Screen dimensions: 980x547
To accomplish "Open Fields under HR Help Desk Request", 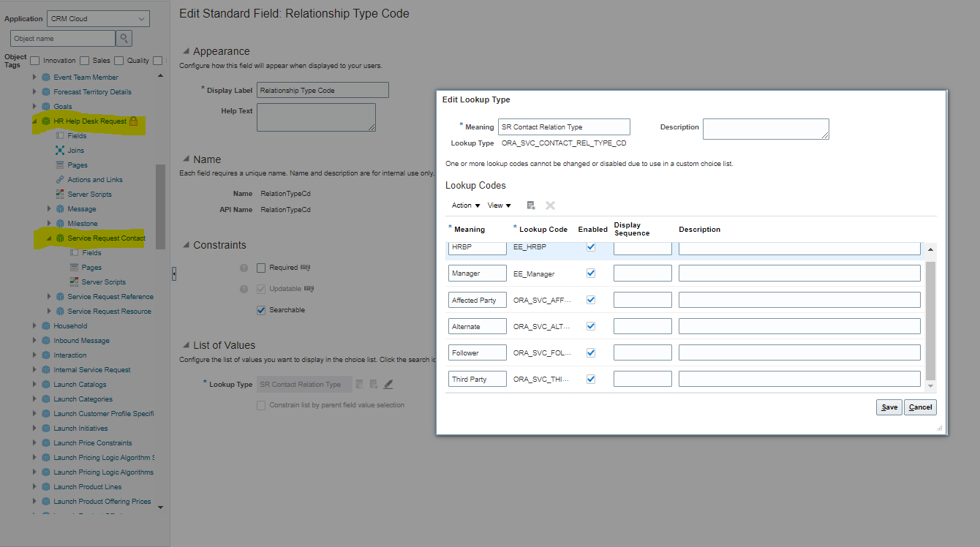I will tap(77, 135).
